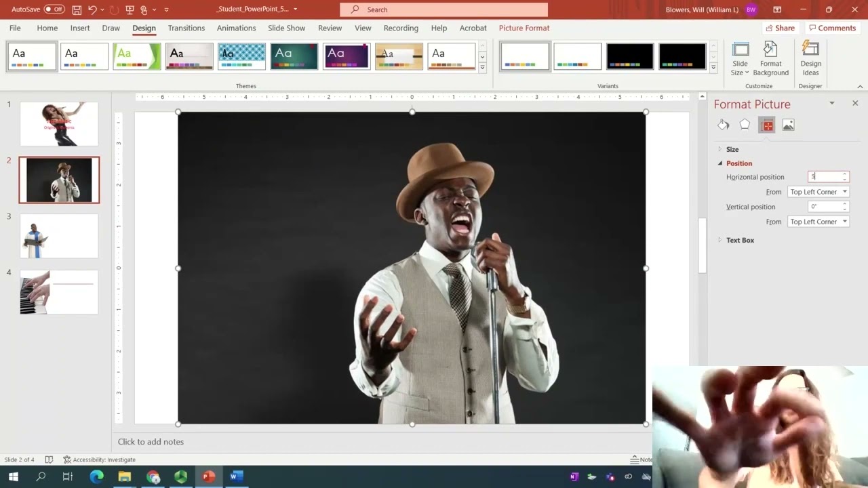Switch to the Home tab
868x488 pixels.
tap(47, 28)
